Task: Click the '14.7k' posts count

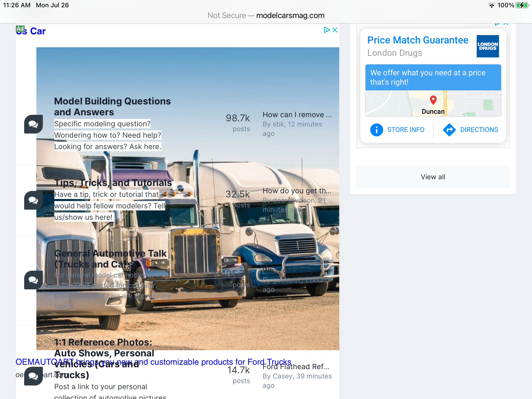Action: [x=238, y=370]
